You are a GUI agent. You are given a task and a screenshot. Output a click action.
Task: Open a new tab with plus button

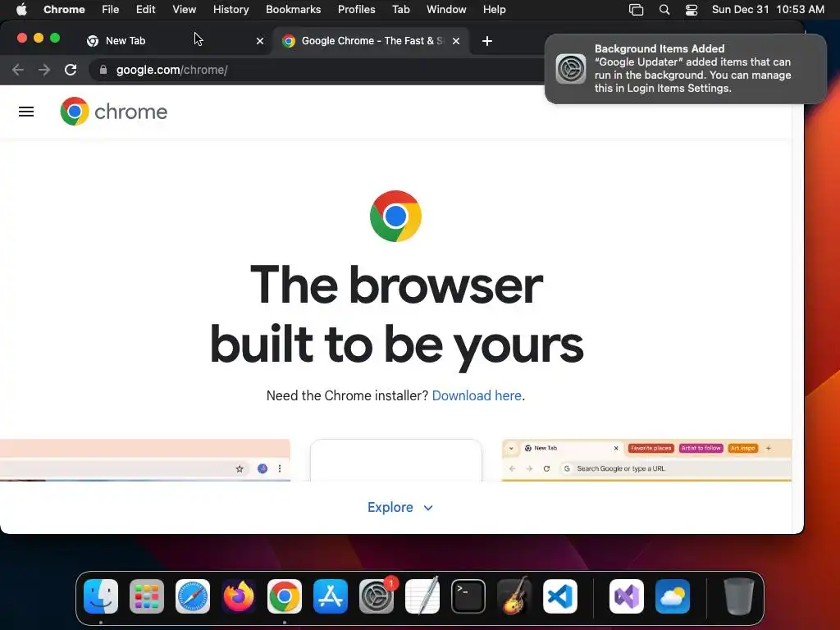point(487,41)
